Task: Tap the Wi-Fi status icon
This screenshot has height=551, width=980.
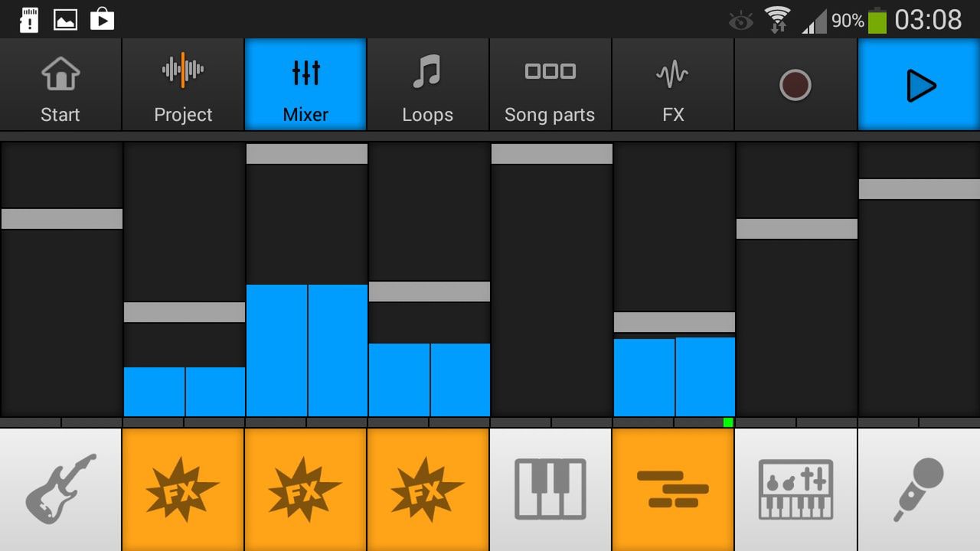Action: [778, 19]
